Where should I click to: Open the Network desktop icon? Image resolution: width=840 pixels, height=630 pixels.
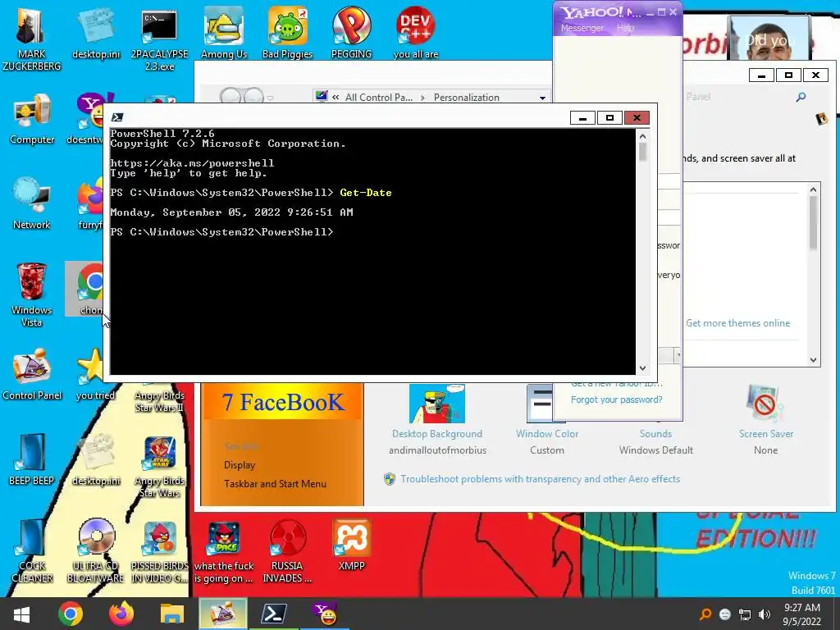pos(32,203)
